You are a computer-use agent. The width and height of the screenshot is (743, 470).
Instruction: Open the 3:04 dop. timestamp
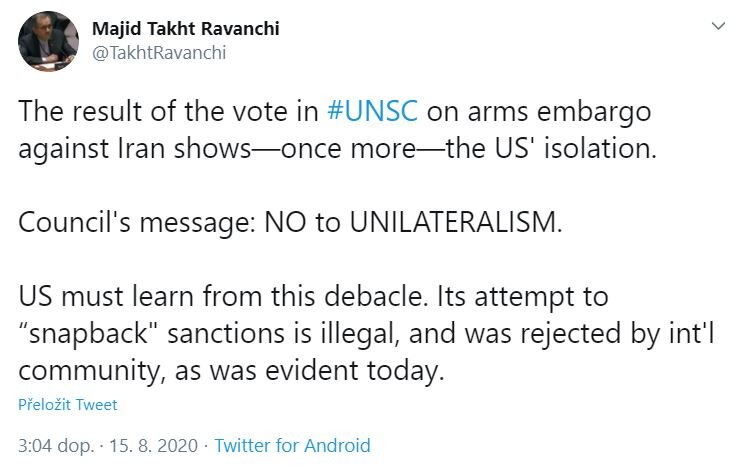pos(56,445)
